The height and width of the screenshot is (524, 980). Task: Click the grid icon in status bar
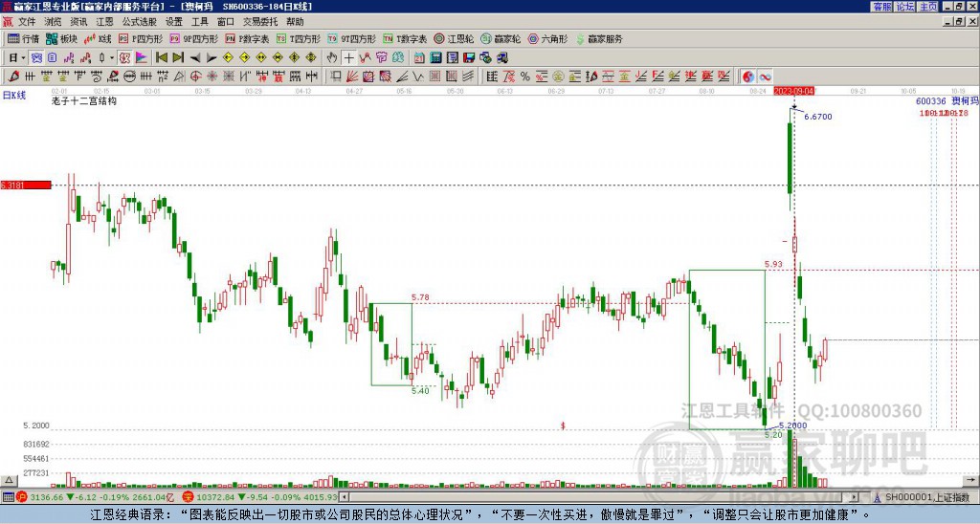(x=8, y=497)
